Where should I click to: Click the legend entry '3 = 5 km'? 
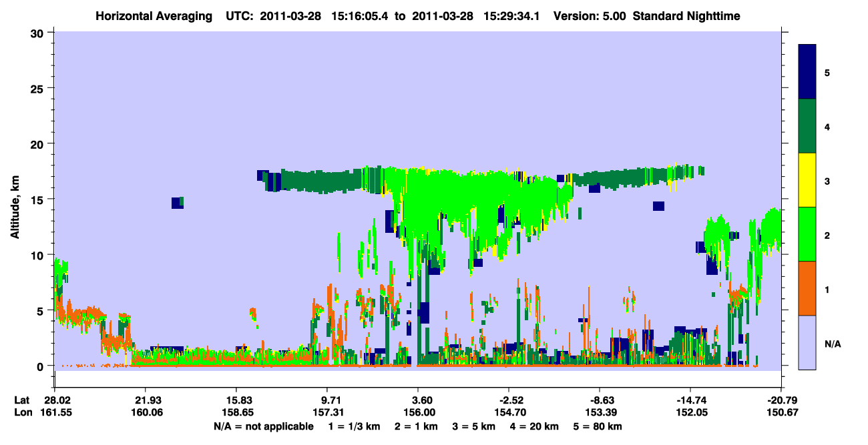(474, 426)
